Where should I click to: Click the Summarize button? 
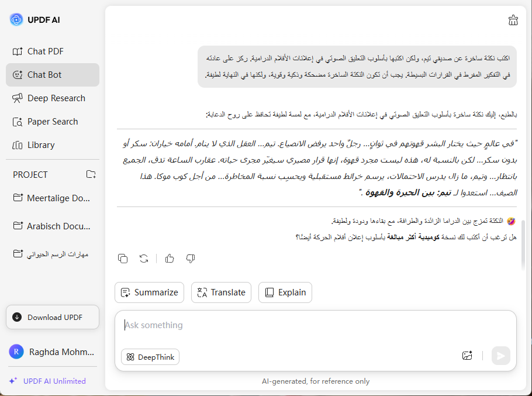tap(149, 292)
